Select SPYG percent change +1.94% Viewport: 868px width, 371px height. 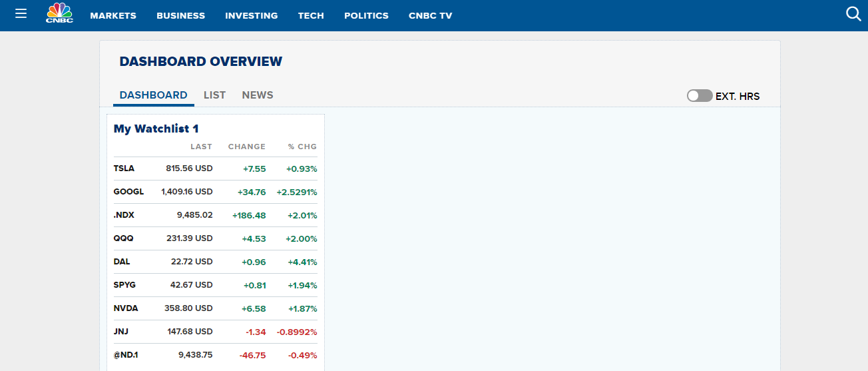(x=303, y=285)
